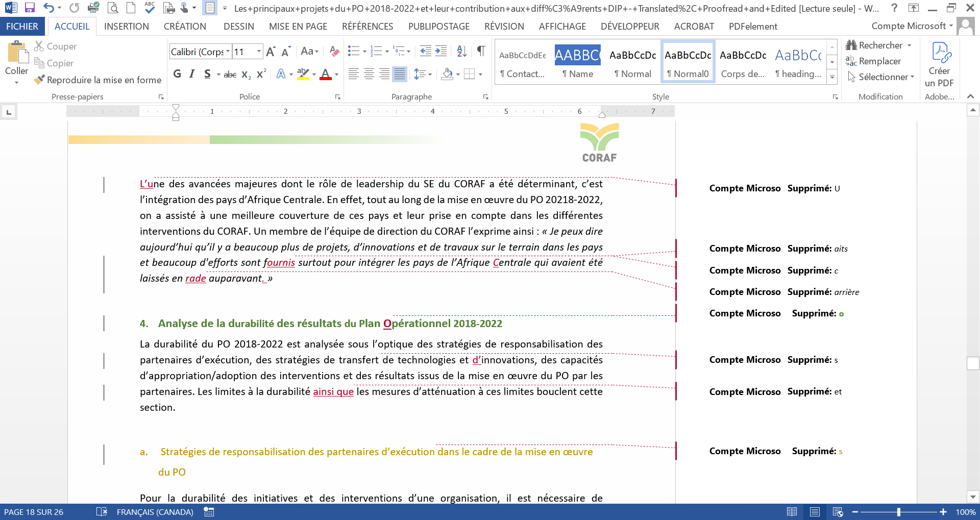Switch to the RÉFÉRENCES tab

tap(367, 27)
